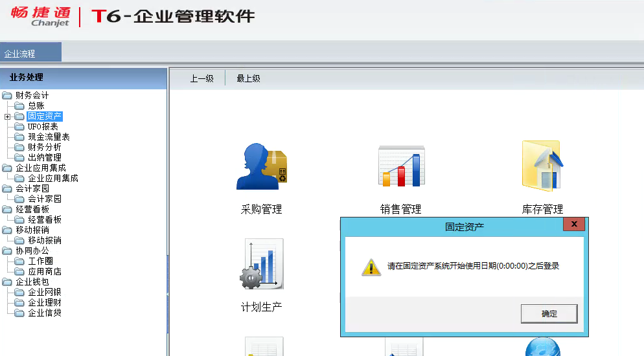Click the warning icon in the dialog
Screen dimensions: 644x356
(x=371, y=267)
